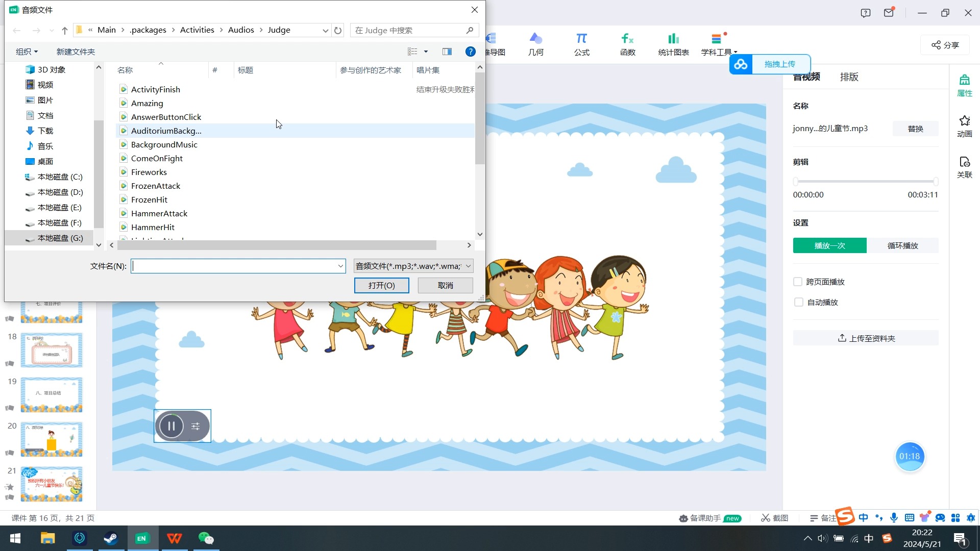Open WeChat from the taskbar
The height and width of the screenshot is (551, 980).
tap(206, 538)
